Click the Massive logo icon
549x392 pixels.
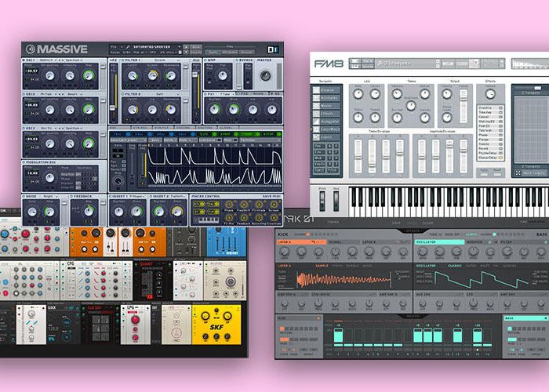(x=31, y=49)
